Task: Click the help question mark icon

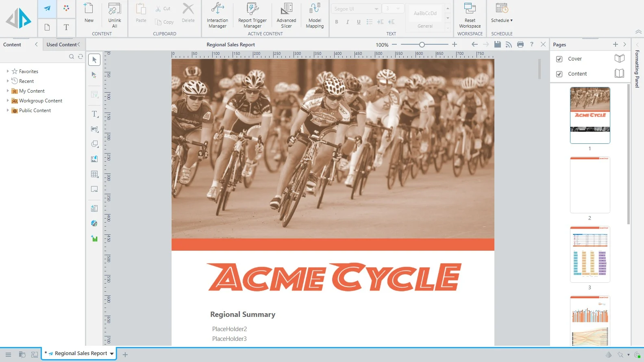Action: pyautogui.click(x=531, y=44)
